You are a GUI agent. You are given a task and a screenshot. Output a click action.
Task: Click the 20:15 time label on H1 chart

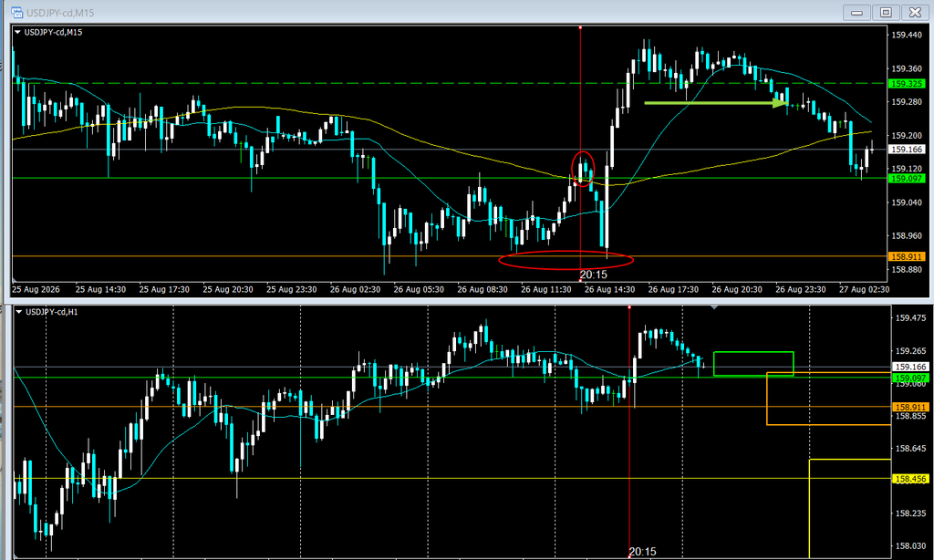click(643, 552)
